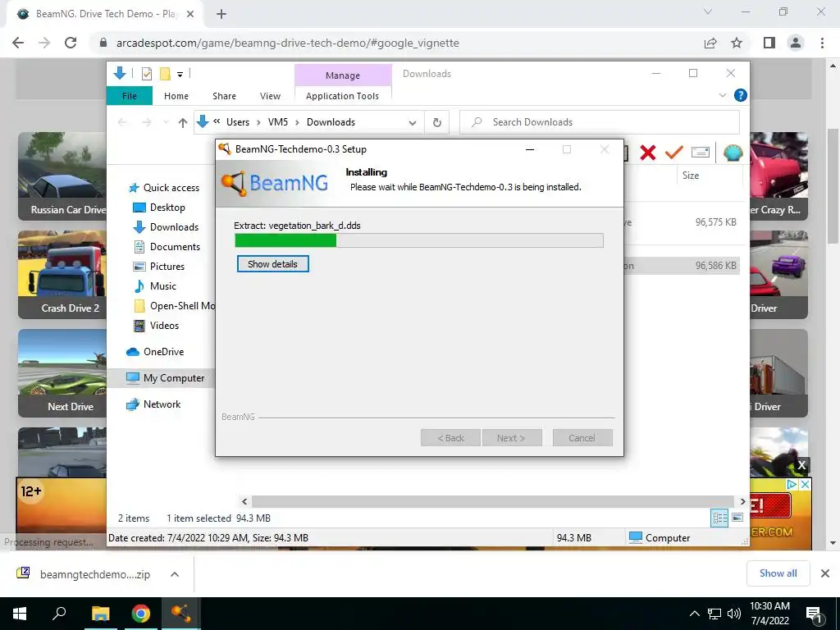Click the Explorer up-one-level arrow
Viewport: 840px width, 630px height.
[x=183, y=123]
